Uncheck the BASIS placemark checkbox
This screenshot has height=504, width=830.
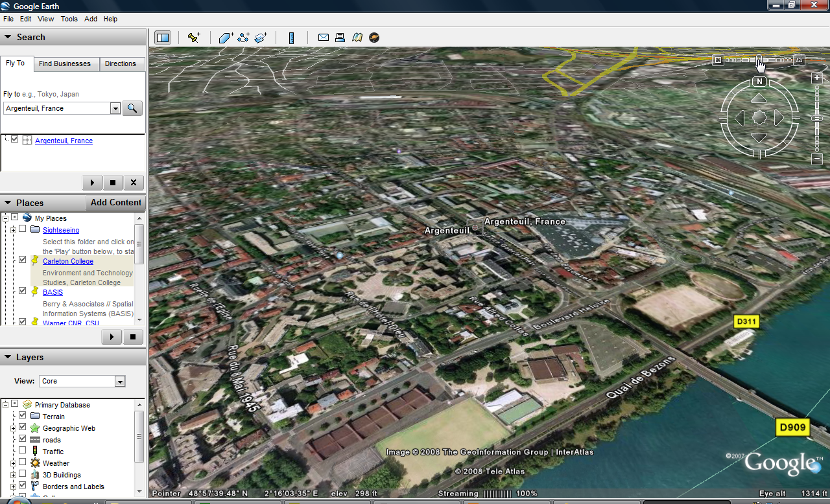(23, 291)
